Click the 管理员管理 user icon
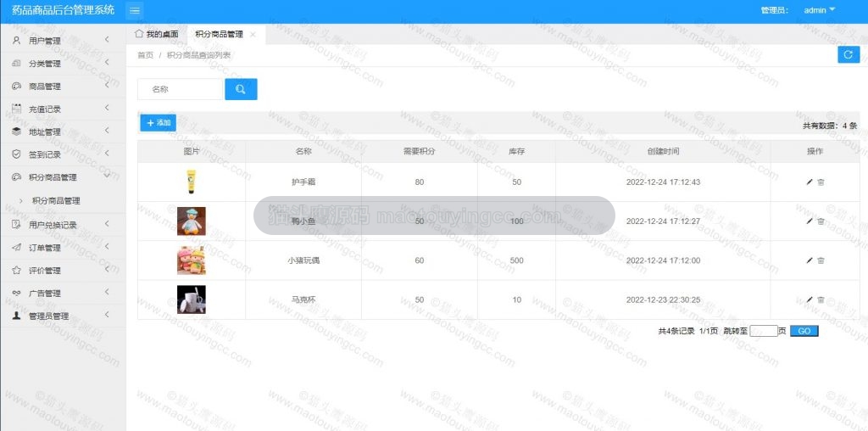 17,316
